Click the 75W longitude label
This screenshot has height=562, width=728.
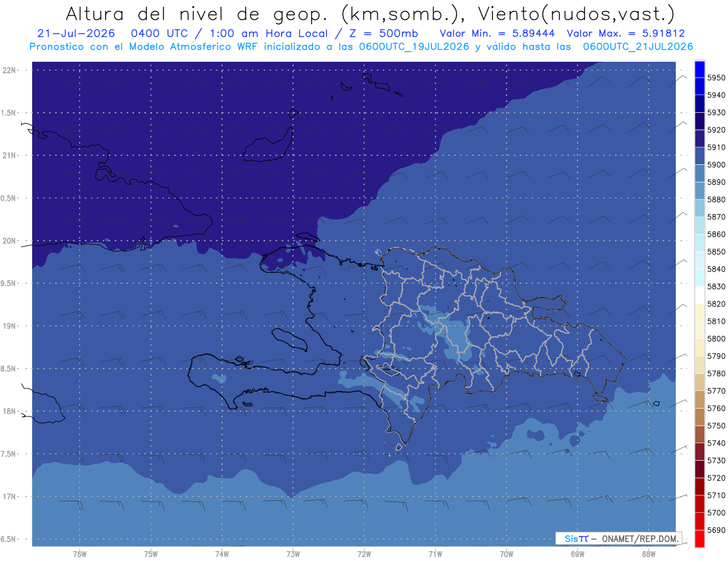[151, 554]
